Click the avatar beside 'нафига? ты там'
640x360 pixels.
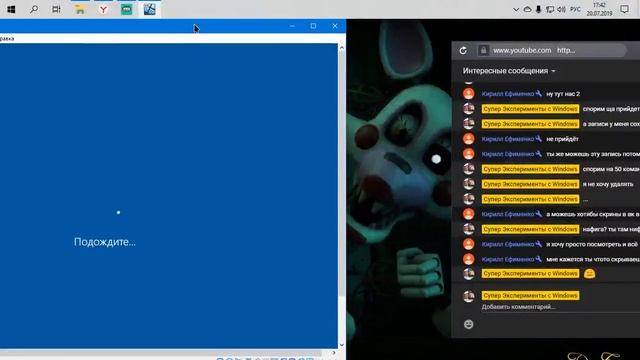pyautogui.click(x=469, y=229)
